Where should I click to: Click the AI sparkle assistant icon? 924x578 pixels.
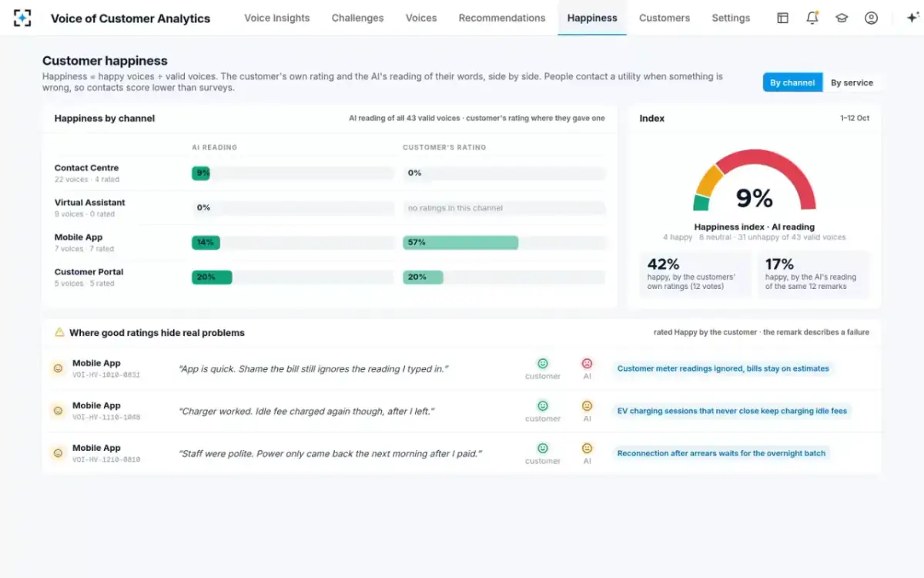913,18
